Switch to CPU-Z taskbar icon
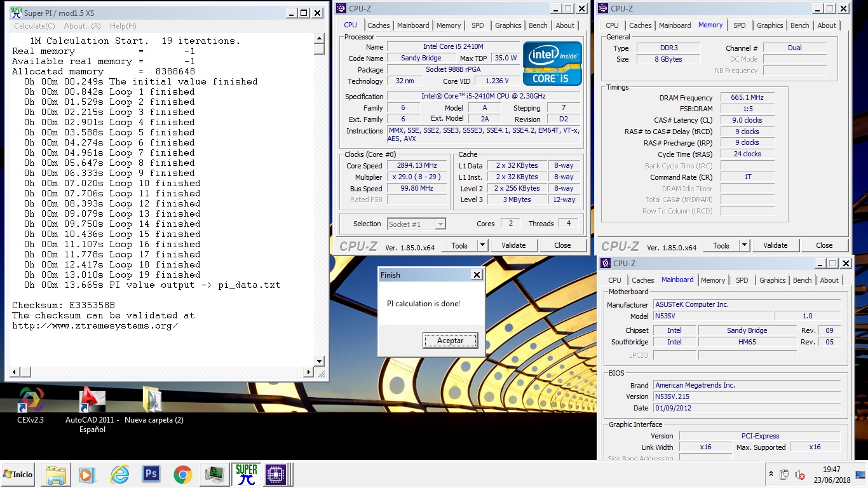Screen dimensions: 868x488 point(276,475)
